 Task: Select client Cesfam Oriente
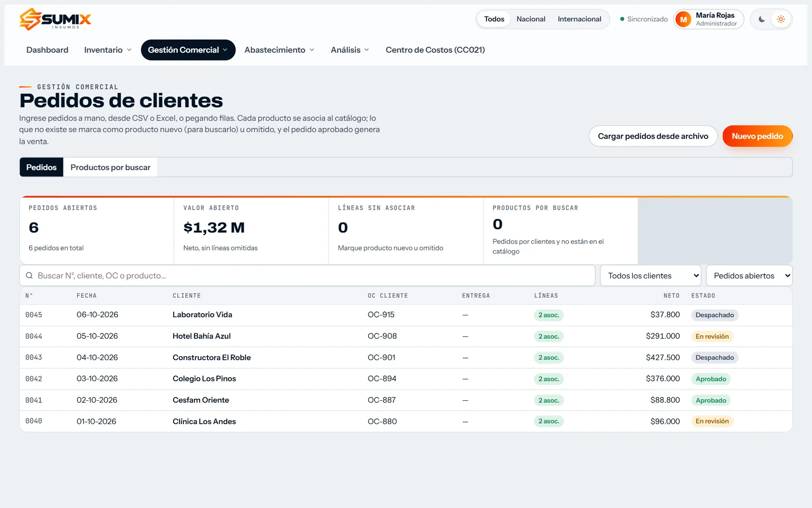[x=200, y=400]
